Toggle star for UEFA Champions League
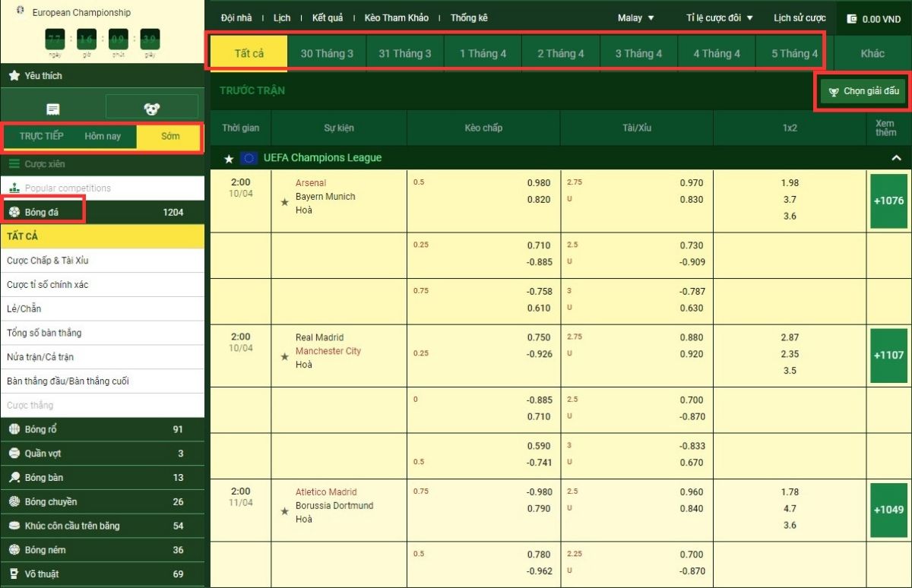This screenshot has height=588, width=912. click(229, 159)
